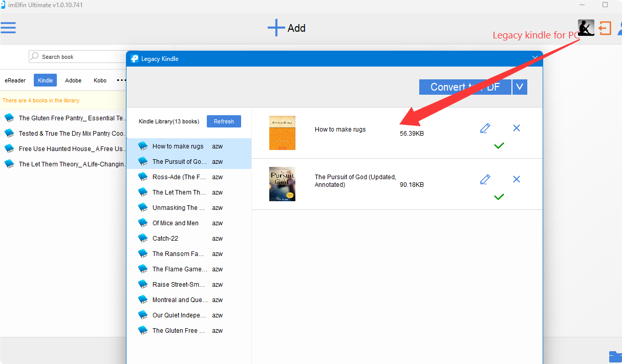Click book icon next to The Flame Game
622x364 pixels.
pyautogui.click(x=143, y=269)
